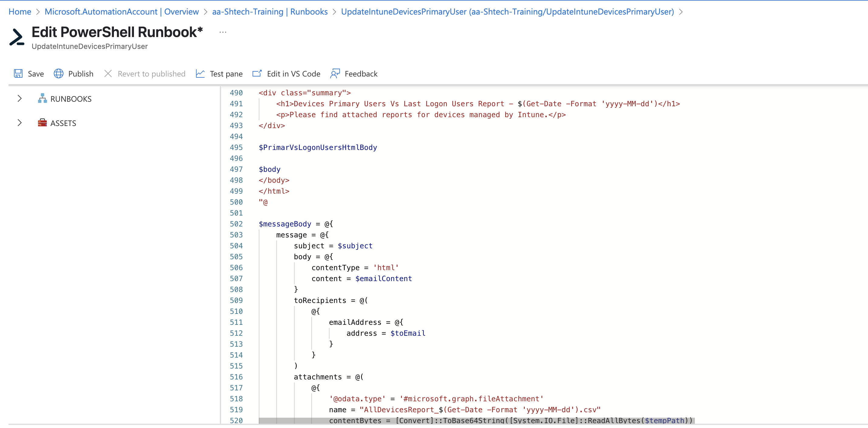868x428 pixels.
Task: Click the Publish command button
Action: coord(80,73)
